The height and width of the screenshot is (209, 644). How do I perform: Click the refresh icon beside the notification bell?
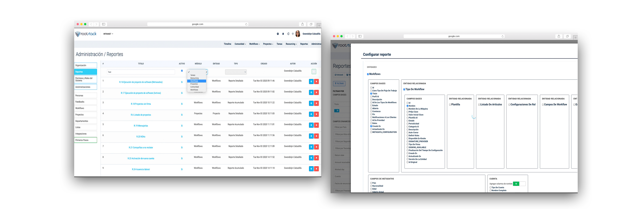point(288,34)
